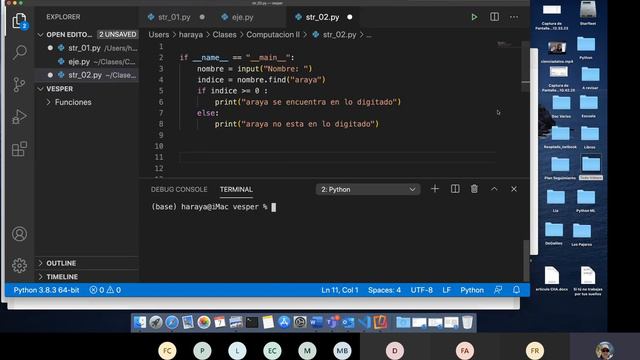Expand the OUTLINE section
The image size is (640, 360).
click(61, 263)
